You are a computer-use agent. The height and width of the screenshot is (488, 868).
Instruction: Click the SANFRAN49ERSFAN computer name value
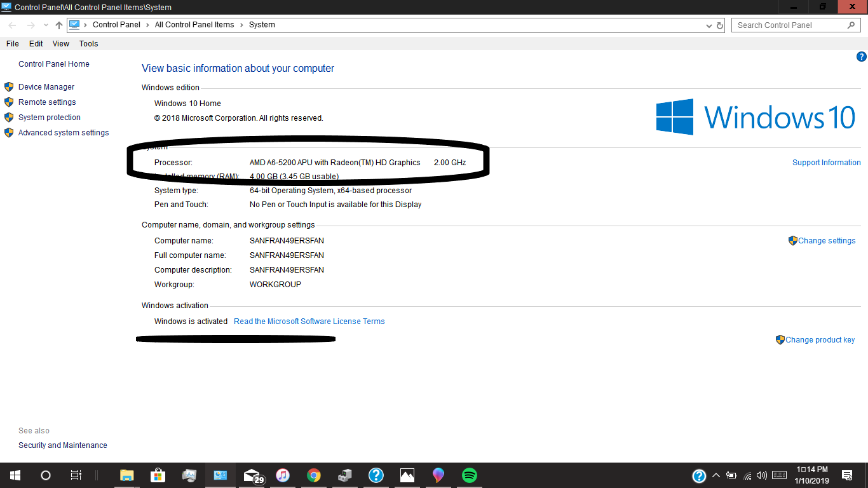click(x=287, y=241)
